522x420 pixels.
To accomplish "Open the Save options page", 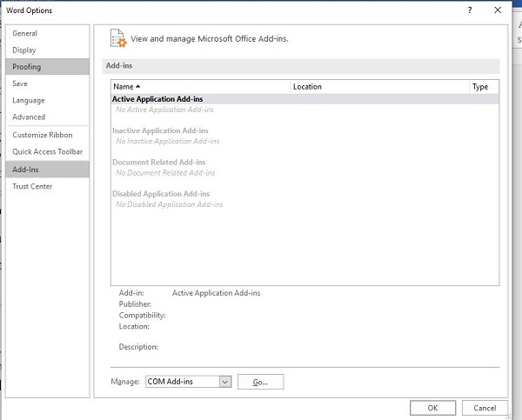I will pyautogui.click(x=20, y=83).
